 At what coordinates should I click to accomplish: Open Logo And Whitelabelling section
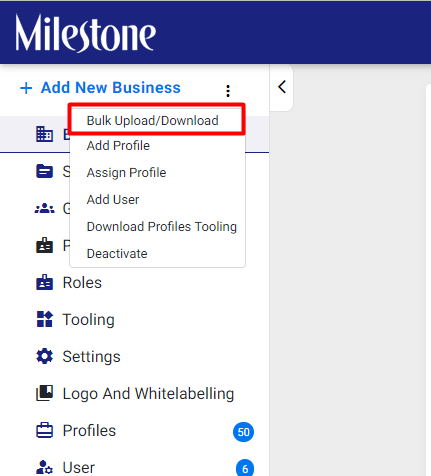(148, 394)
